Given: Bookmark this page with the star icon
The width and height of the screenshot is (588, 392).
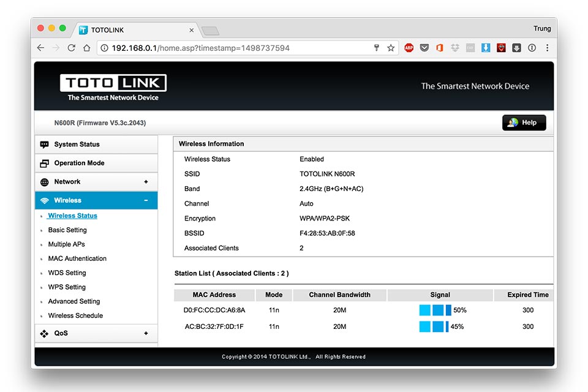Looking at the screenshot, I should point(391,48).
